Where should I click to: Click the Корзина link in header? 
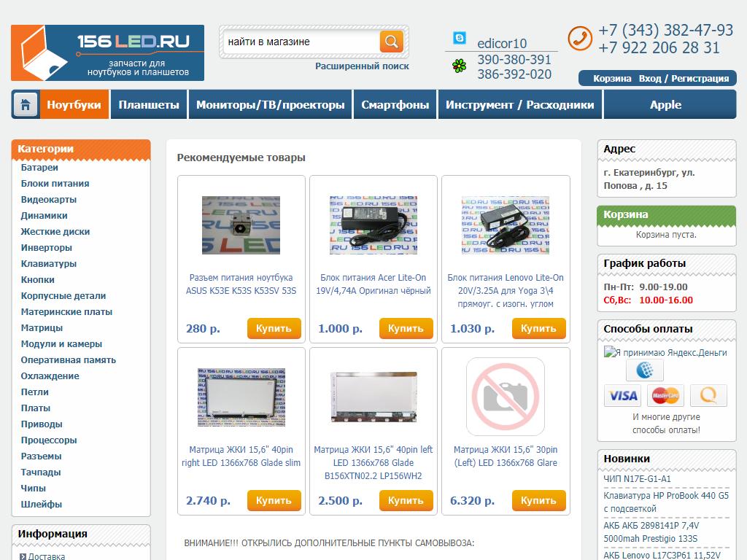point(612,78)
